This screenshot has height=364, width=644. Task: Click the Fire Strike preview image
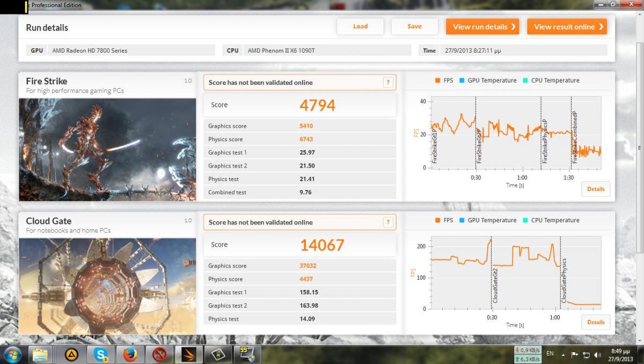(x=107, y=149)
